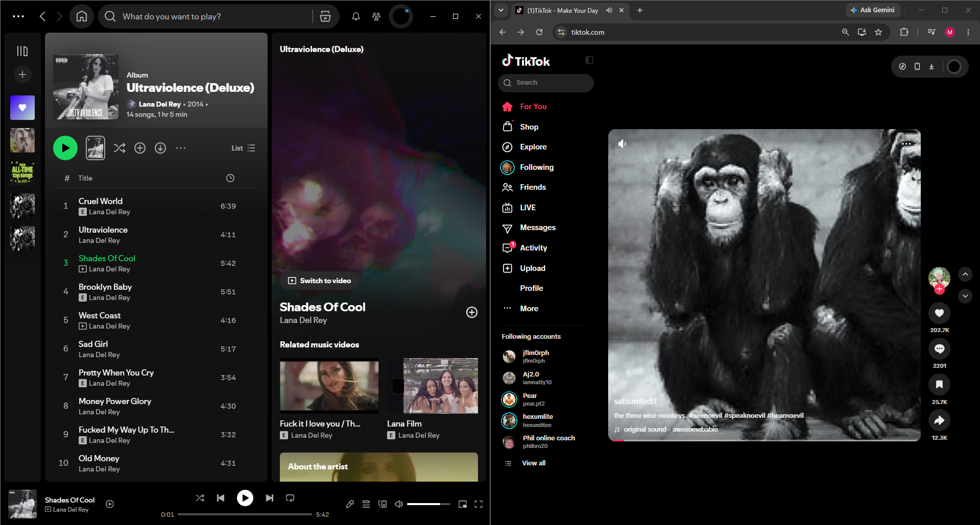Seek on the song progress bar
This screenshot has width=980, height=525.
click(245, 514)
